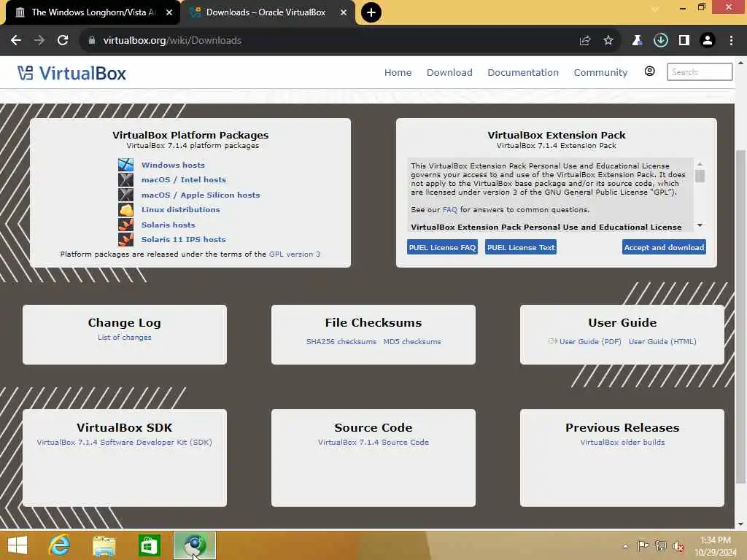Image resolution: width=747 pixels, height=560 pixels.
Task: Click the Linux distributions icon
Action: pyautogui.click(x=125, y=209)
